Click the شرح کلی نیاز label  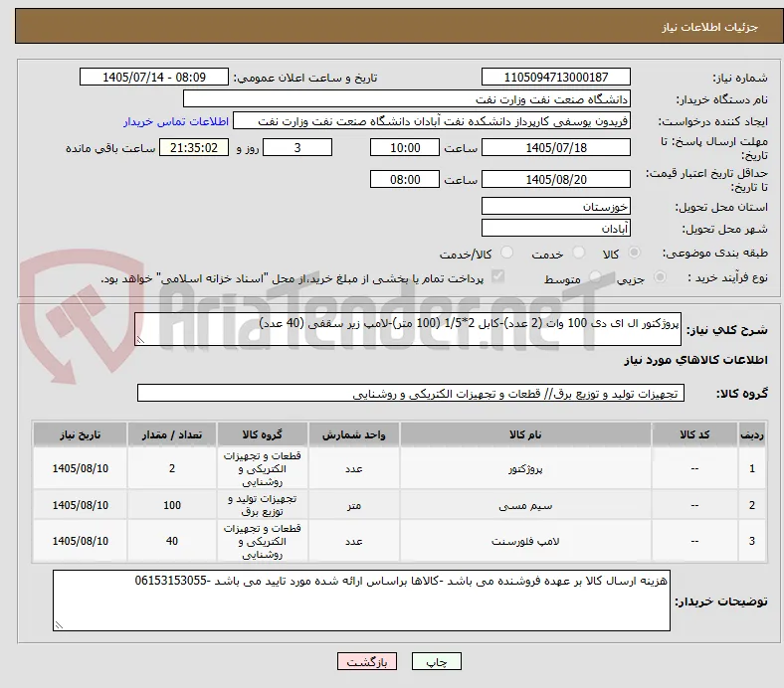pyautogui.click(x=727, y=330)
